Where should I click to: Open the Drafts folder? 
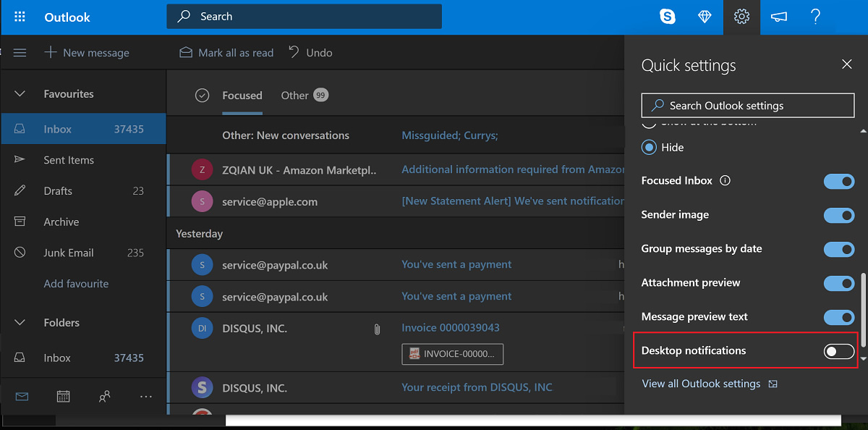point(83,191)
